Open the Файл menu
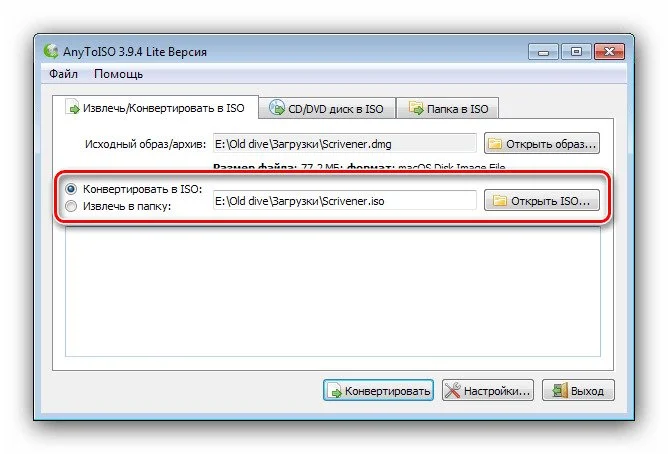 (63, 74)
